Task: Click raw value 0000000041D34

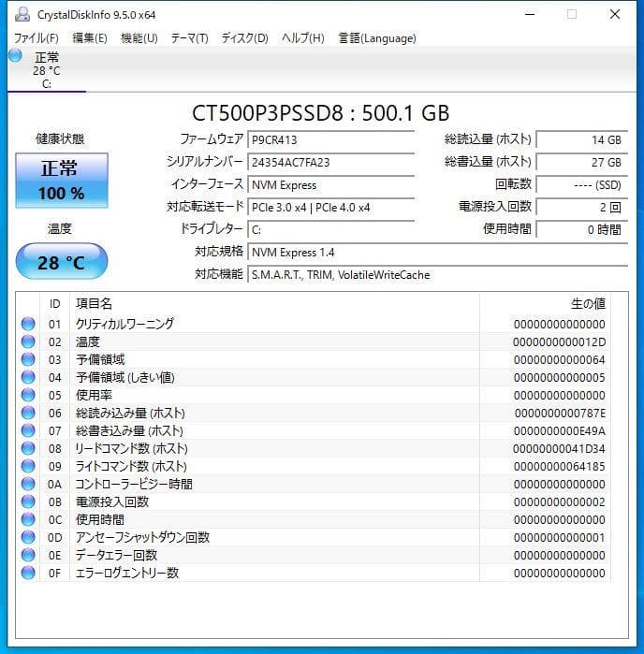Action: tap(559, 449)
